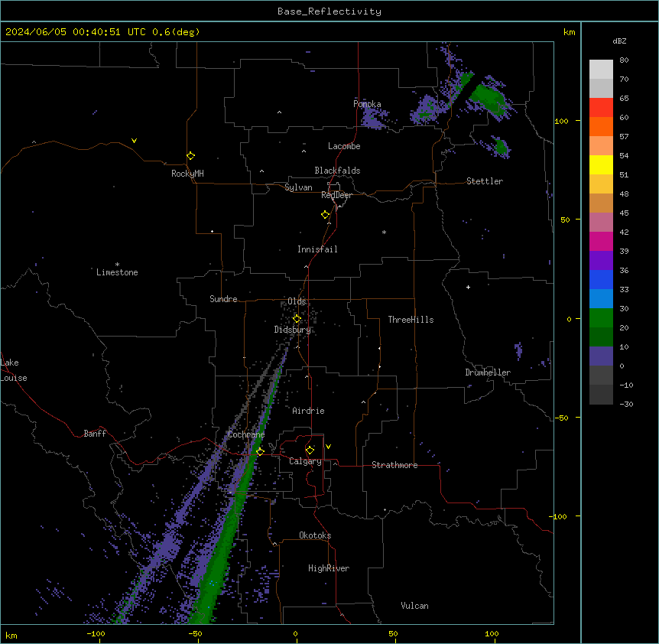659x644 pixels.
Task: Click the Lacombe city label
Action: (x=344, y=146)
